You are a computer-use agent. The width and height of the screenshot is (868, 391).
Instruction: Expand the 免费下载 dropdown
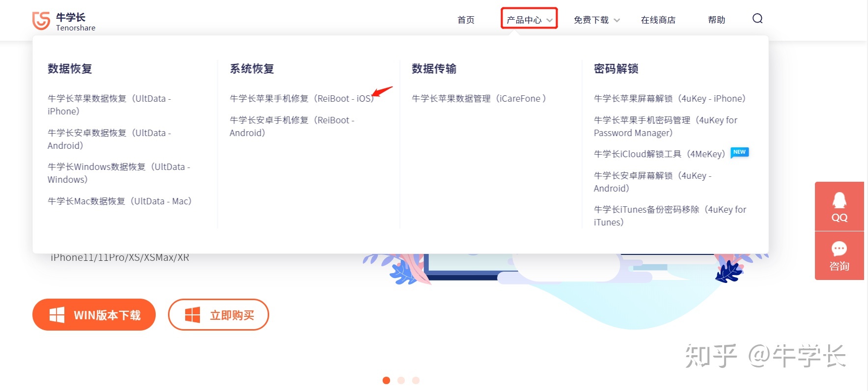click(x=596, y=20)
